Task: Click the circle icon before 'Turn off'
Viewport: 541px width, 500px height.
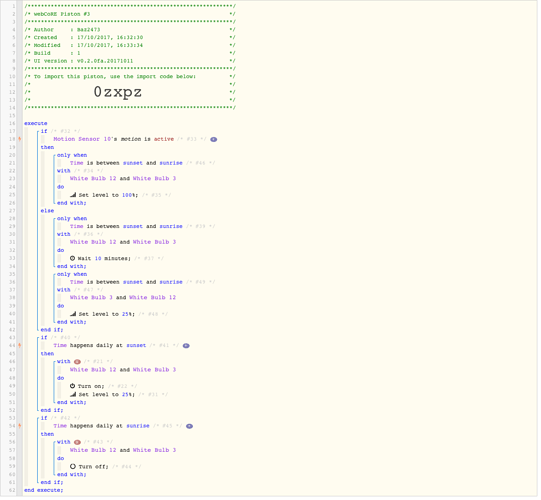Action: tap(73, 468)
